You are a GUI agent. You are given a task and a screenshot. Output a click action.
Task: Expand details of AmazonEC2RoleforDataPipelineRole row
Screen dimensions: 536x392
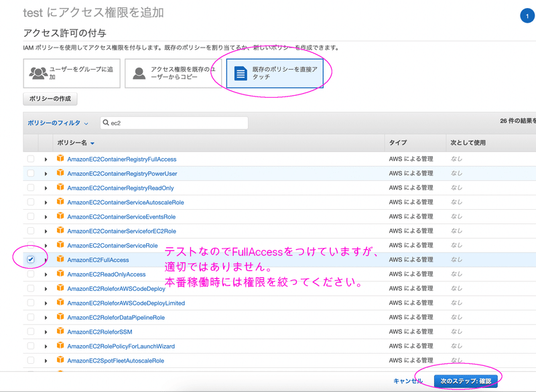[46, 318]
